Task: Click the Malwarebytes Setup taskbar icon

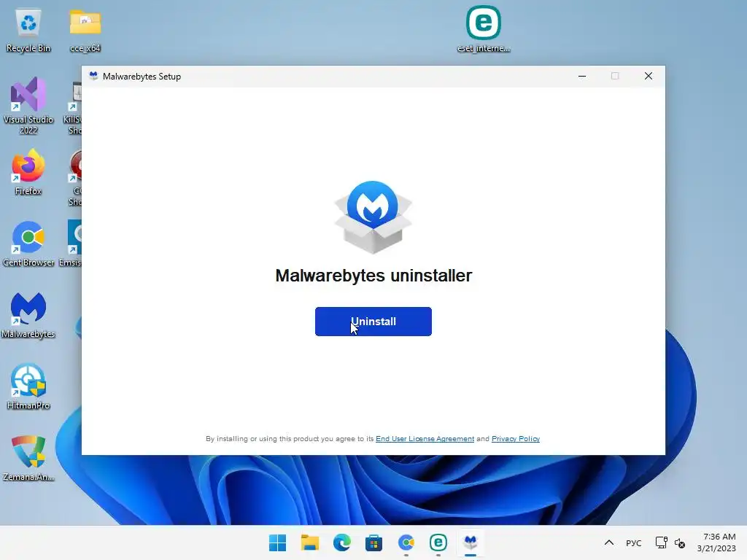Action: (471, 542)
